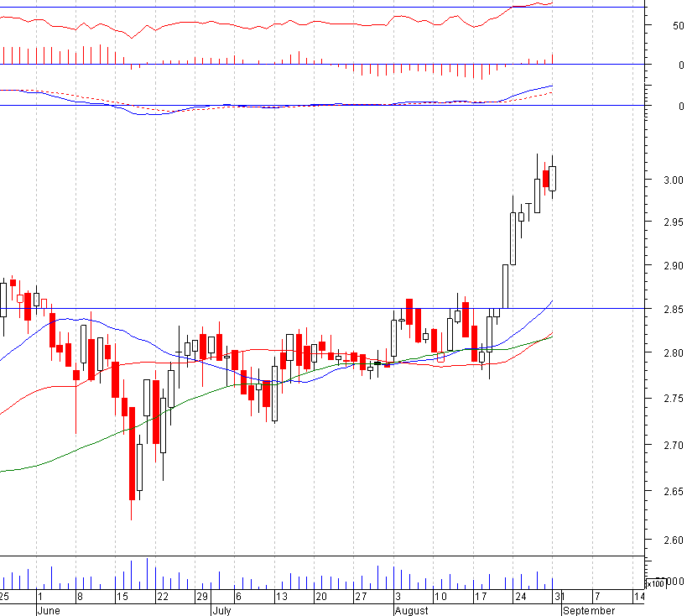Select the date label 3 in August
The image size is (687, 616).
coord(398,596)
